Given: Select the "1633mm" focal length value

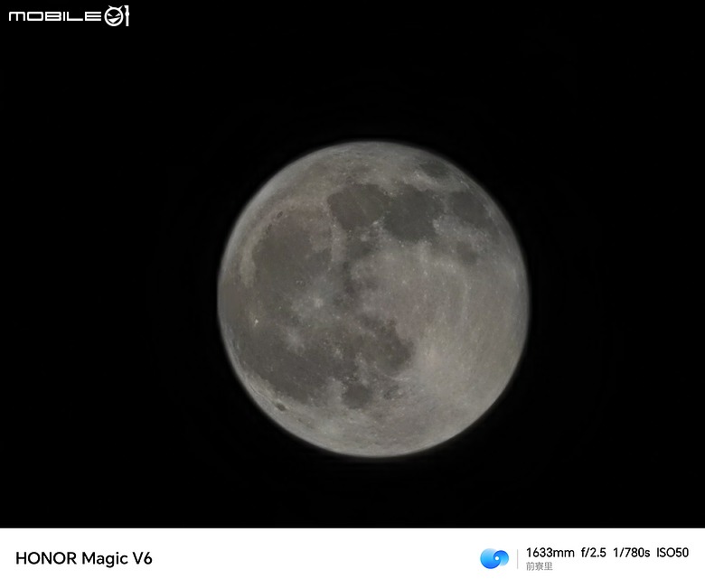Looking at the screenshot, I should click(x=550, y=553).
